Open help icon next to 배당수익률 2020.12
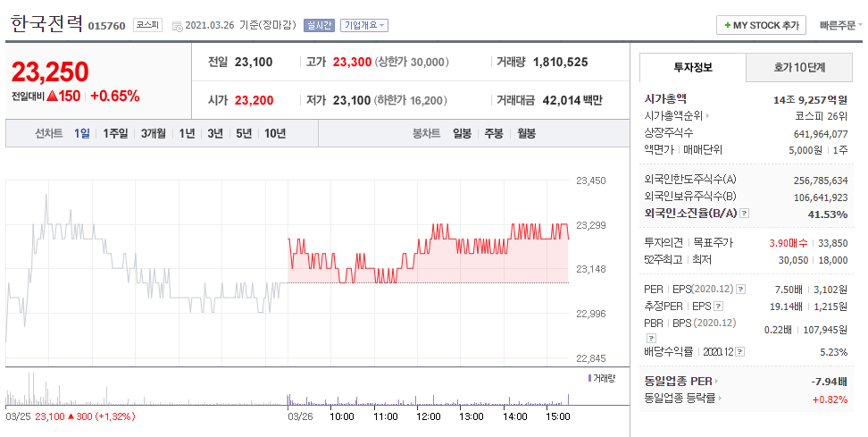The height and width of the screenshot is (437, 868). pyautogui.click(x=740, y=352)
